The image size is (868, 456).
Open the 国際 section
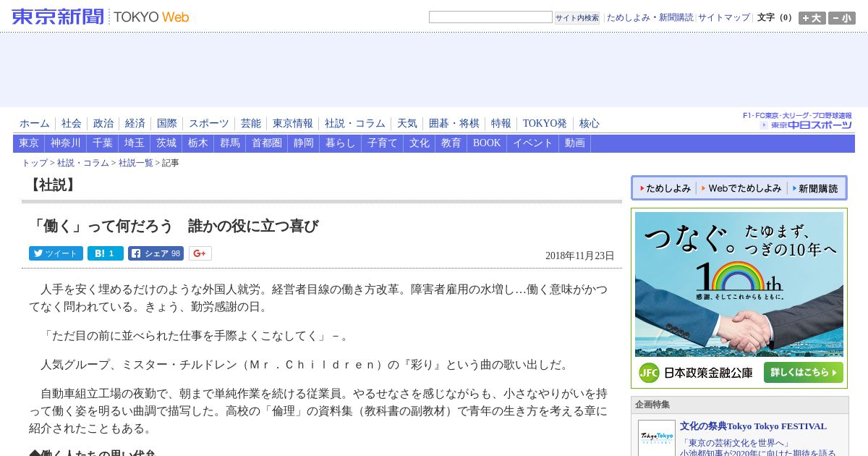[167, 124]
